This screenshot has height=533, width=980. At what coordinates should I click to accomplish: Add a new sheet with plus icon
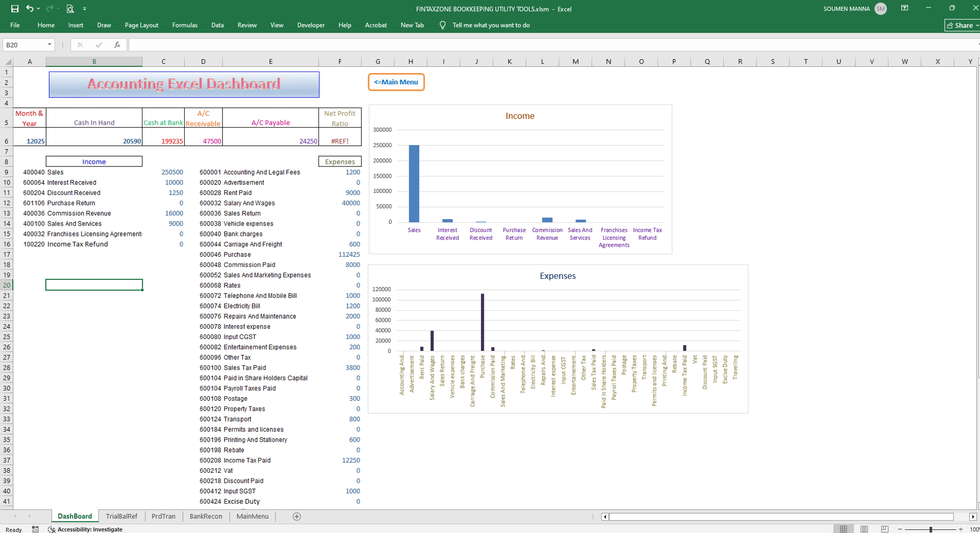pyautogui.click(x=297, y=517)
